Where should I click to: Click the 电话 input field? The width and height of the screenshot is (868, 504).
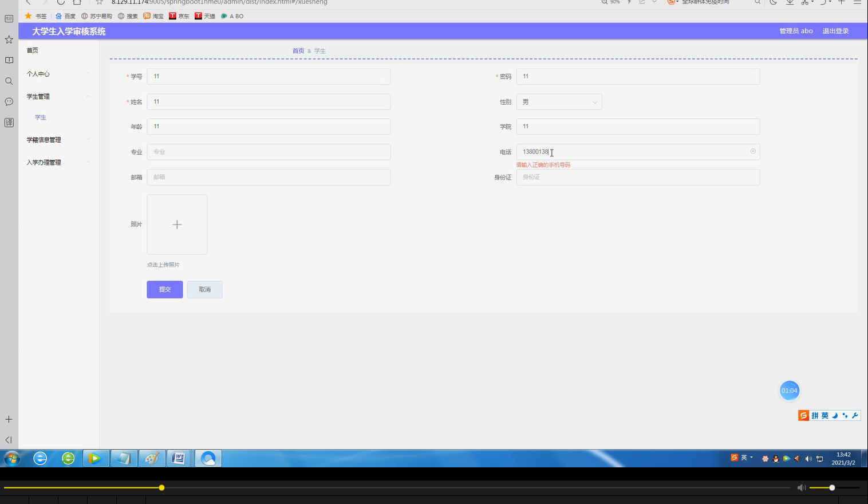point(638,152)
